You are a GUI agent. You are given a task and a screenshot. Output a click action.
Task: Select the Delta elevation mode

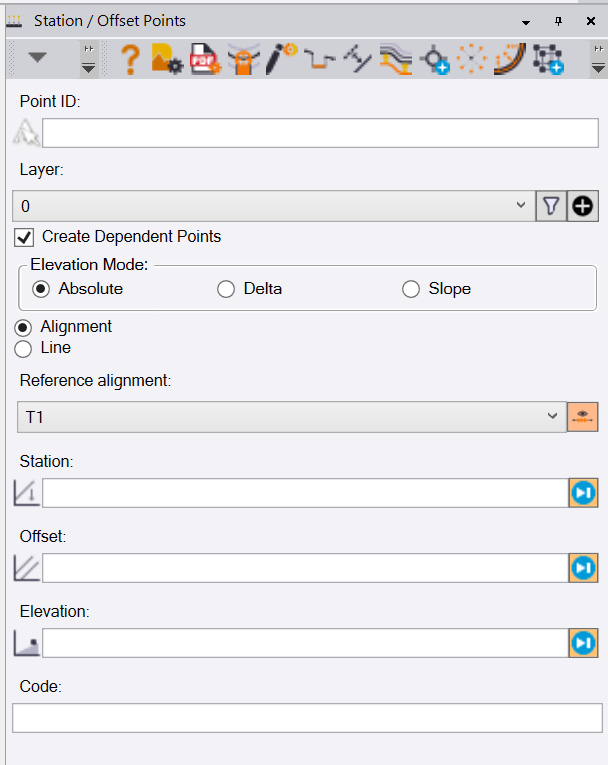coord(226,289)
